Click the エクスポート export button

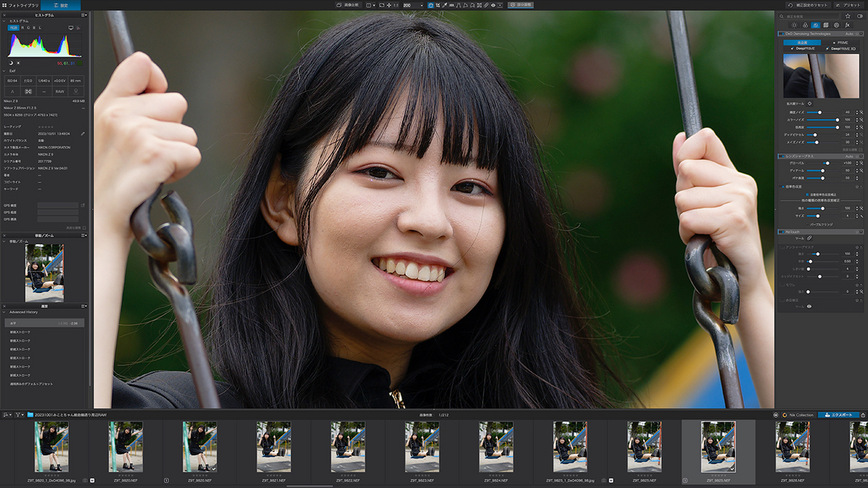(x=839, y=415)
